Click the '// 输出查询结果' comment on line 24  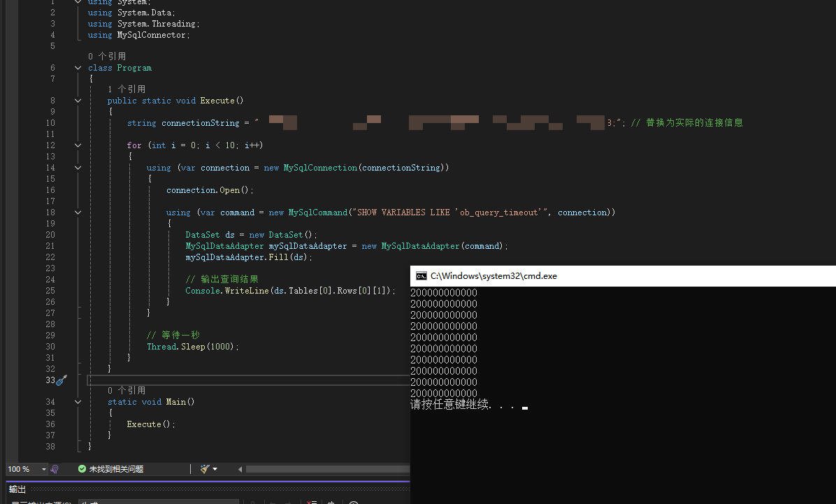coord(222,279)
